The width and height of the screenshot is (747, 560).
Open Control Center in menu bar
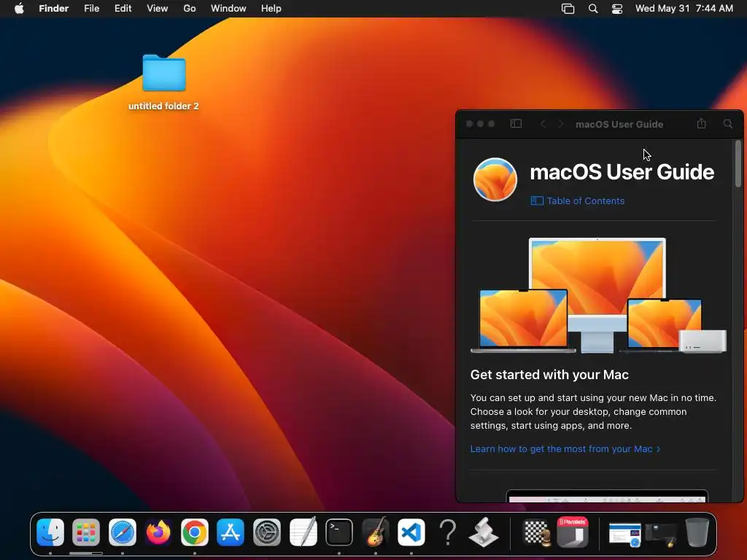[x=617, y=9]
